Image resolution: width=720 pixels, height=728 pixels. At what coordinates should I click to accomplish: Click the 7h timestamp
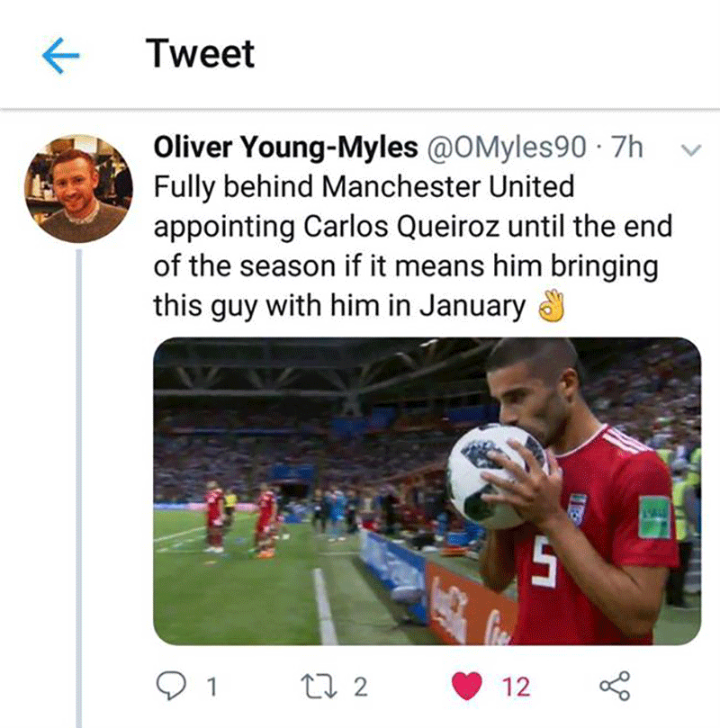click(627, 148)
